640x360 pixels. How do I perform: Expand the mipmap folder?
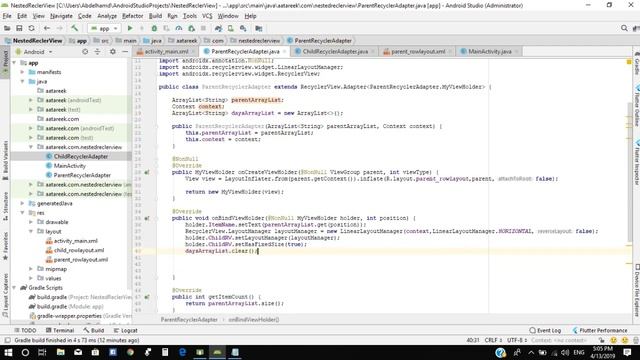[31, 269]
